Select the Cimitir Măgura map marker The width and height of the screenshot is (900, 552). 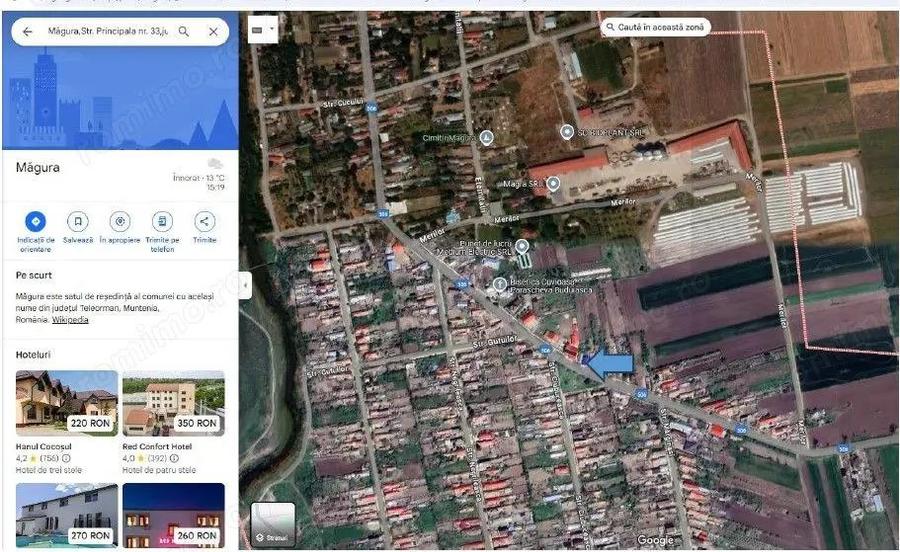coord(486,137)
